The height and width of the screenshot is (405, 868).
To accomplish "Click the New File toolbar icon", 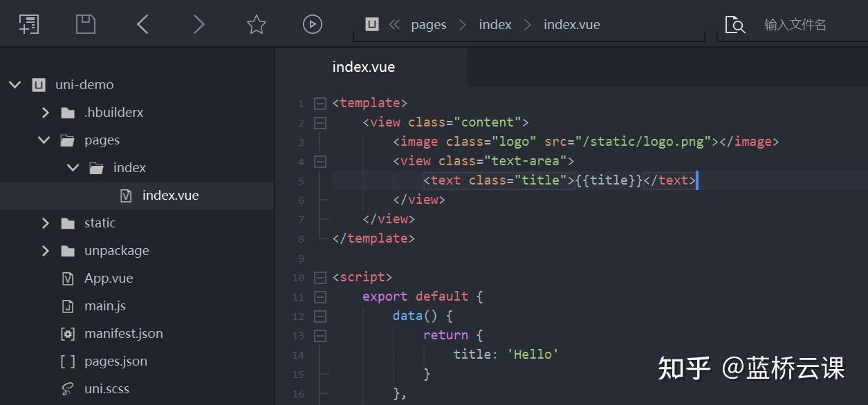I will [x=28, y=24].
